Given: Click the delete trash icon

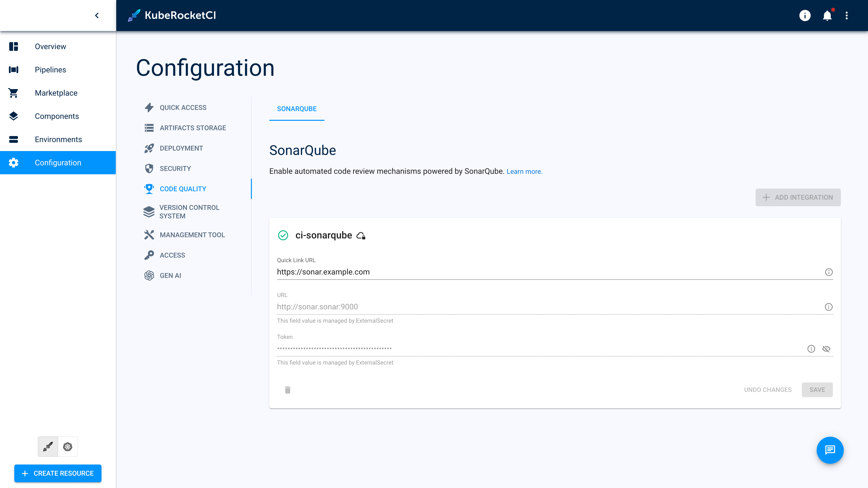Looking at the screenshot, I should click(x=288, y=390).
